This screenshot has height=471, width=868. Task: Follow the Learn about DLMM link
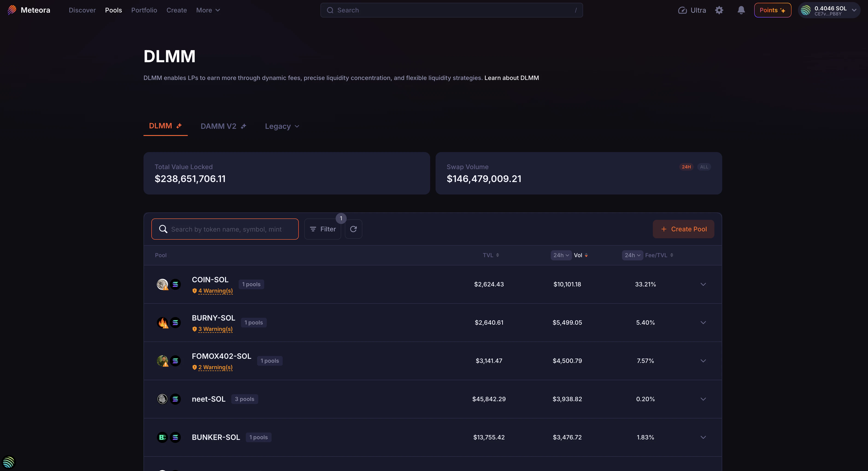(511, 78)
